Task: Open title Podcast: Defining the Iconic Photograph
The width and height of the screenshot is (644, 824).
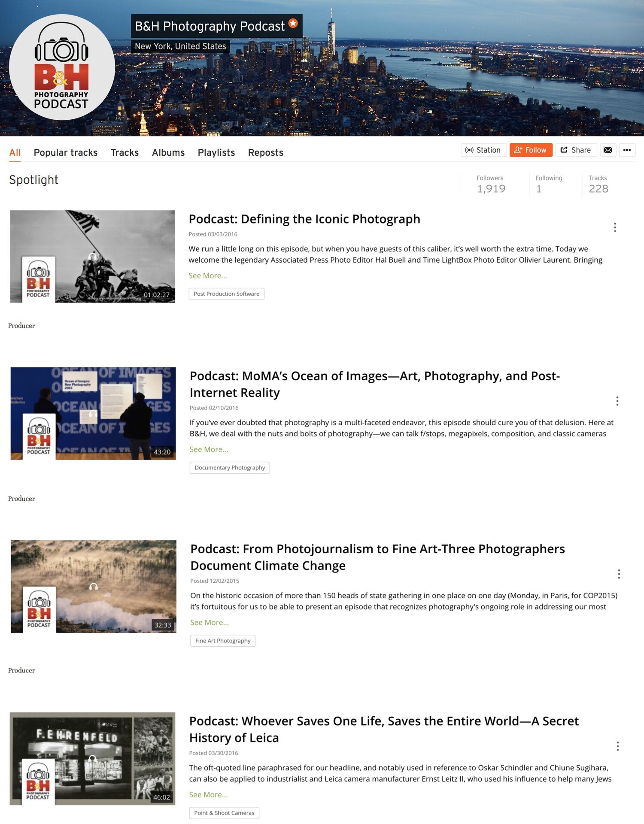Action: click(x=304, y=219)
